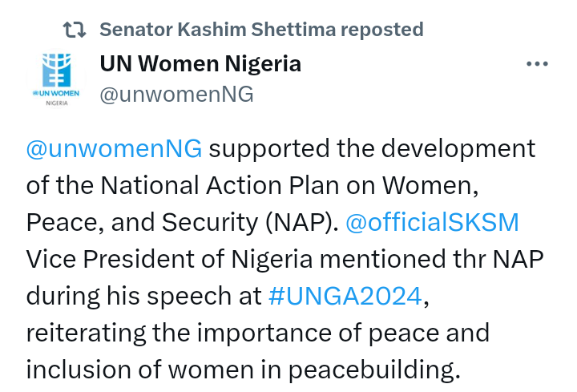
Task: Open the tweet's more options ellipsis
Action: [x=536, y=65]
